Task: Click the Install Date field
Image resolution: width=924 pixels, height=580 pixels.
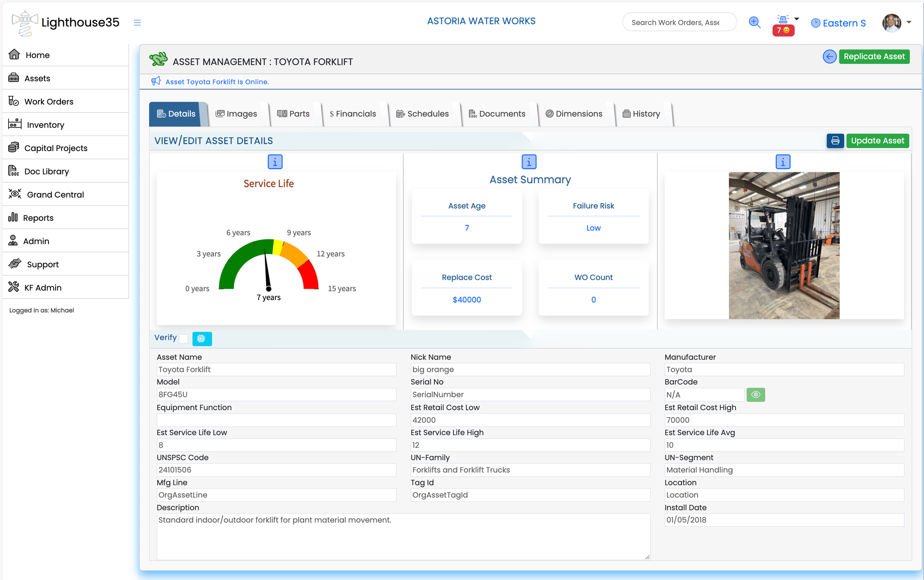Action: pyautogui.click(x=784, y=520)
